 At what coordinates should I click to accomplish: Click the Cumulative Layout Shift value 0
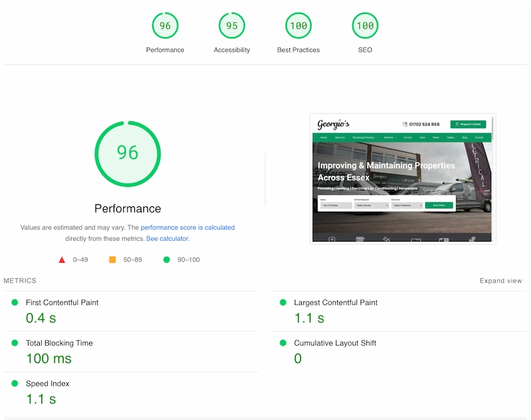297,359
